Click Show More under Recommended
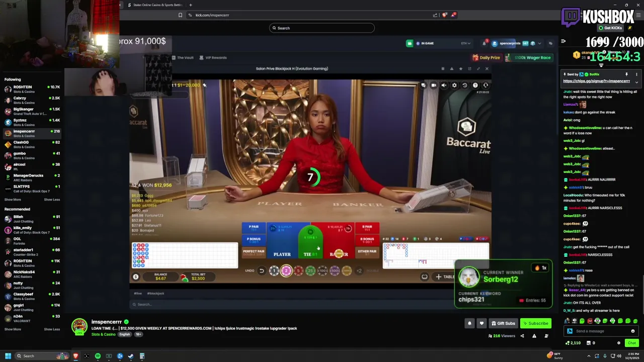This screenshot has height=362, width=644. (x=13, y=329)
